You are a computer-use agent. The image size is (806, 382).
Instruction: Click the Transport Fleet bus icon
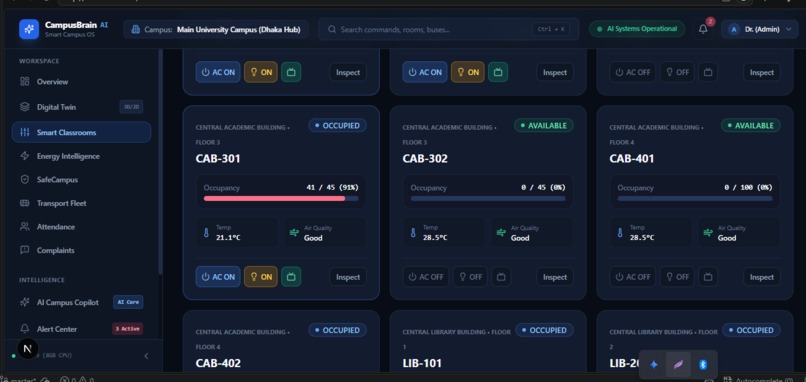click(x=25, y=203)
